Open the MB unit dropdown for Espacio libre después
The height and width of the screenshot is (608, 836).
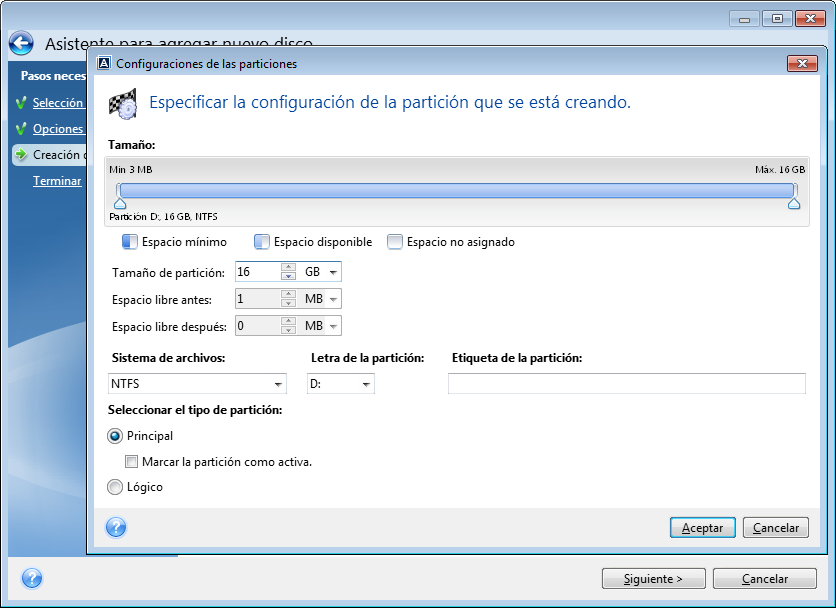(333, 326)
